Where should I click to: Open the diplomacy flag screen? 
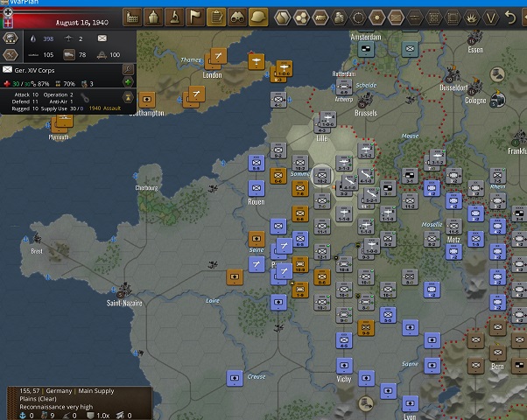(x=195, y=17)
